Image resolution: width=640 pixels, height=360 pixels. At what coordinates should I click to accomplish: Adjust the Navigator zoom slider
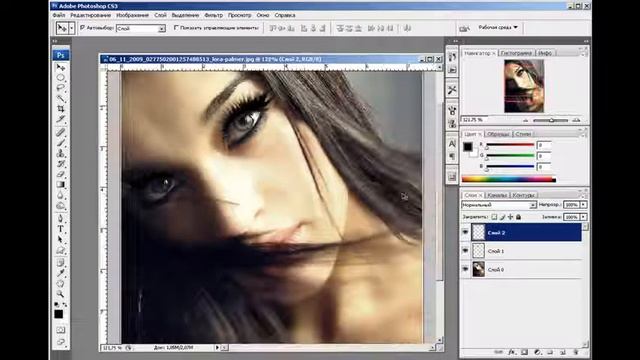tap(551, 120)
